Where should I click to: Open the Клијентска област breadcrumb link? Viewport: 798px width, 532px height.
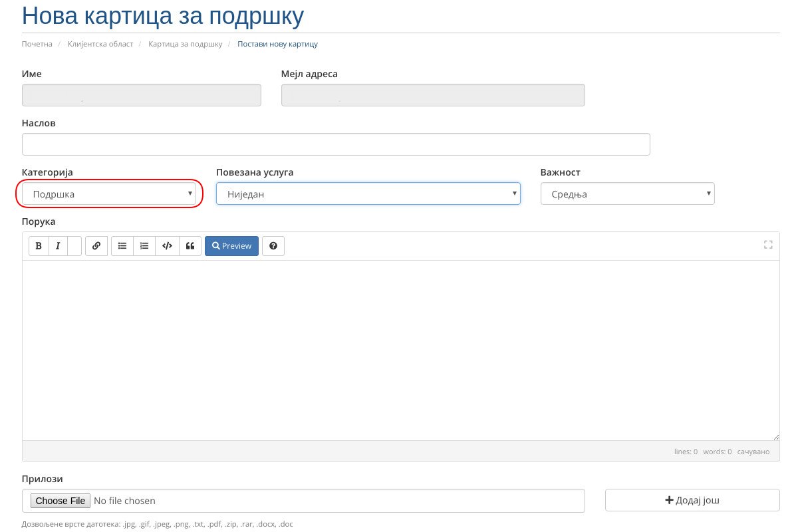coord(100,44)
